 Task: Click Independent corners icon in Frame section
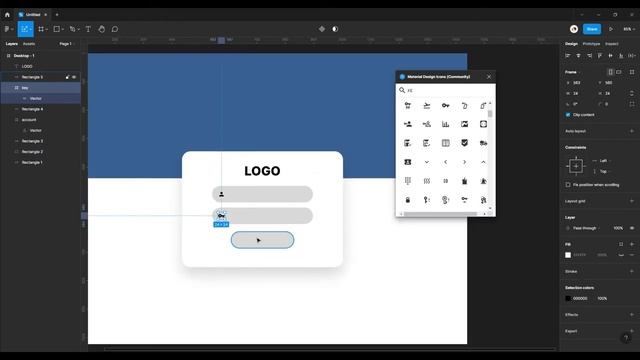pyautogui.click(x=632, y=104)
